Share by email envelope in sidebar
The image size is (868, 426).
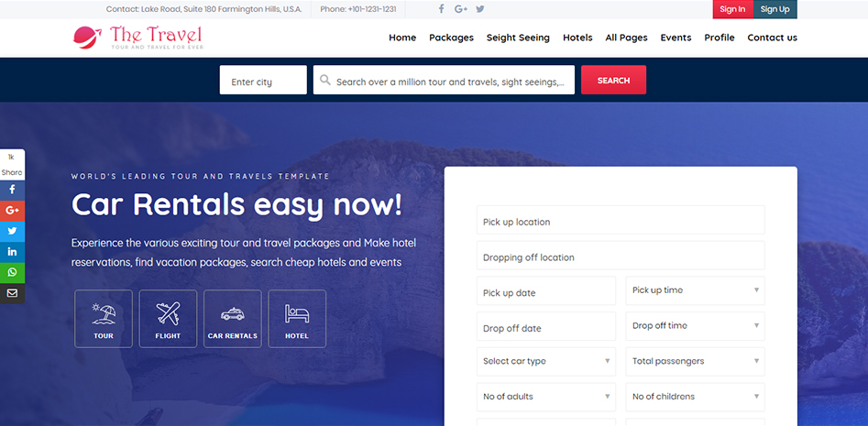point(12,293)
